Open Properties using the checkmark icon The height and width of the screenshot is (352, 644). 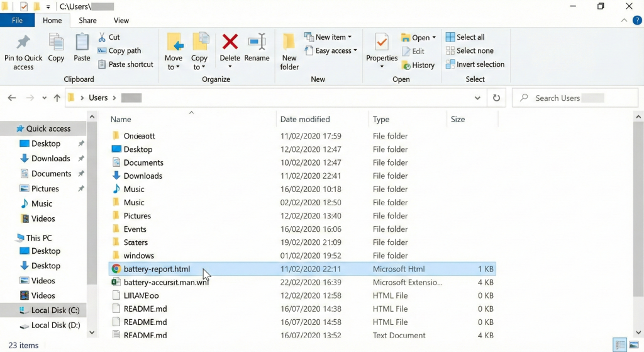point(381,42)
